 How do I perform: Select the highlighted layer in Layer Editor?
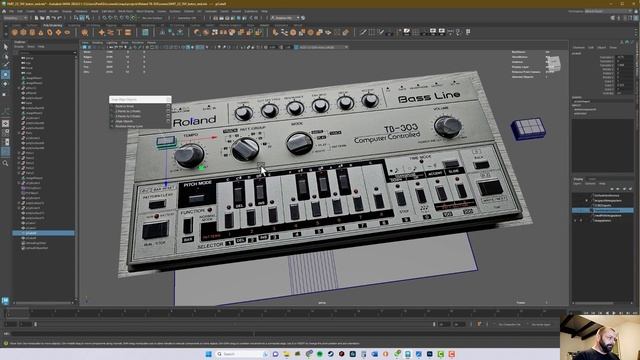click(602, 210)
